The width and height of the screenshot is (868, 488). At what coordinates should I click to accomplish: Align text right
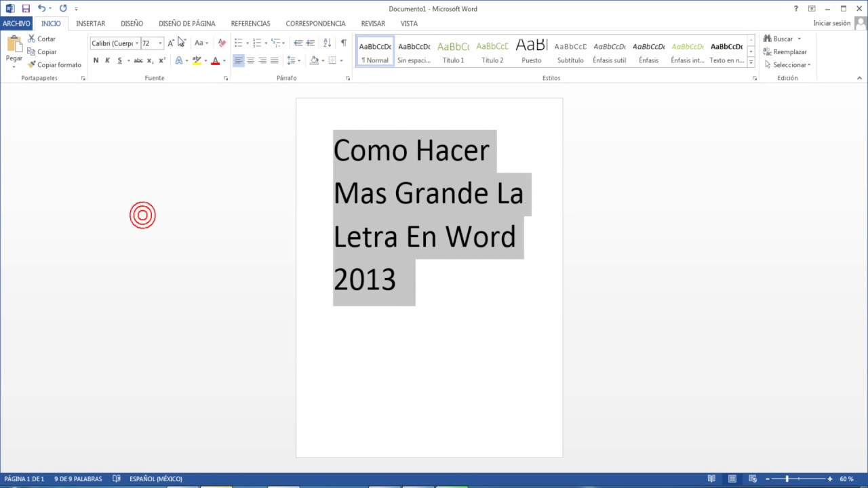(x=262, y=60)
